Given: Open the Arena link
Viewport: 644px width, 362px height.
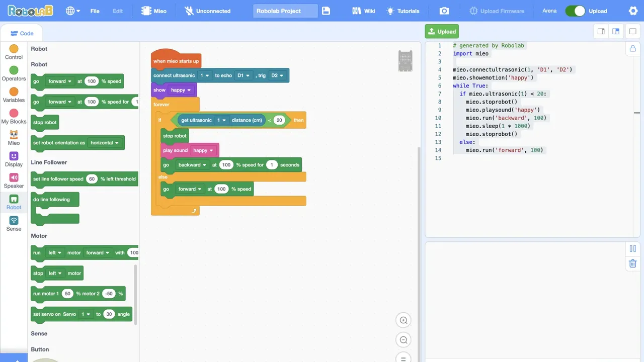Looking at the screenshot, I should click(549, 11).
